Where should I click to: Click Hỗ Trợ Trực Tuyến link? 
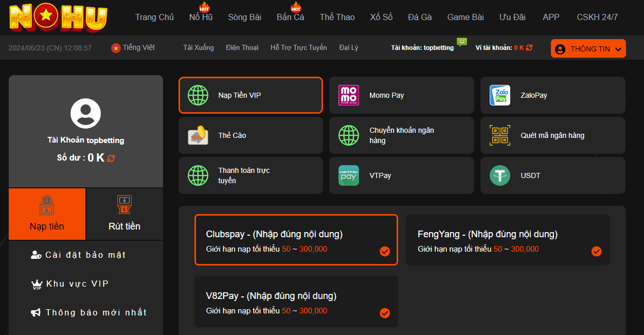[299, 48]
